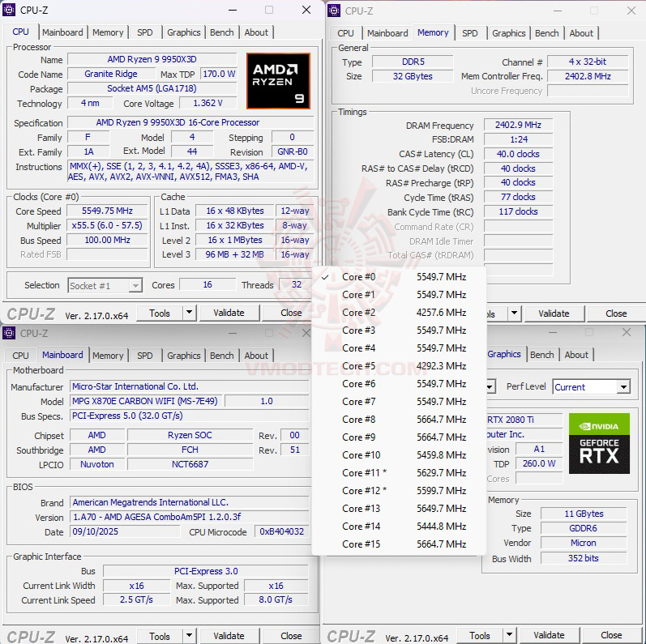The image size is (646, 644).
Task: Select Core #2 at 4257.6 MHz
Action: click(x=400, y=313)
